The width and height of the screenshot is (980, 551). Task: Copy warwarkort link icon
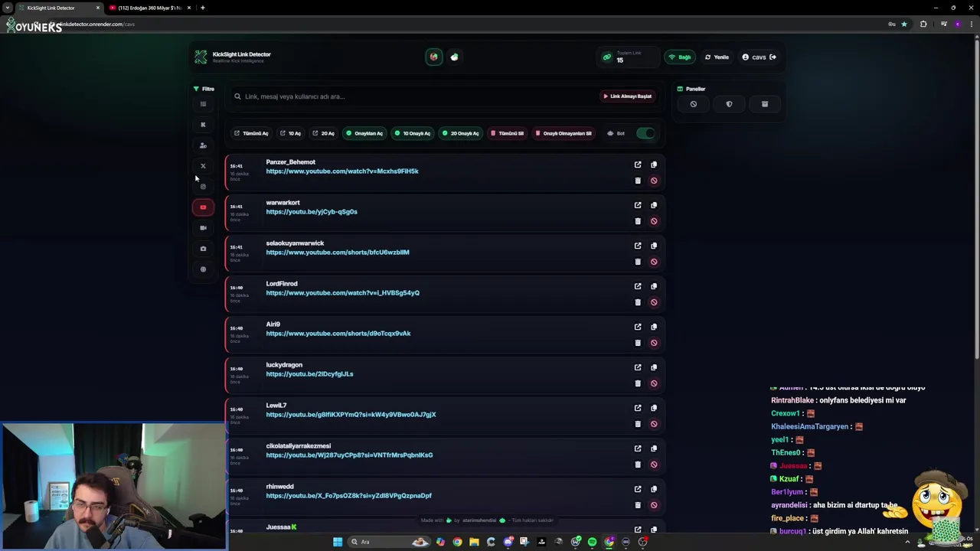[x=654, y=205]
